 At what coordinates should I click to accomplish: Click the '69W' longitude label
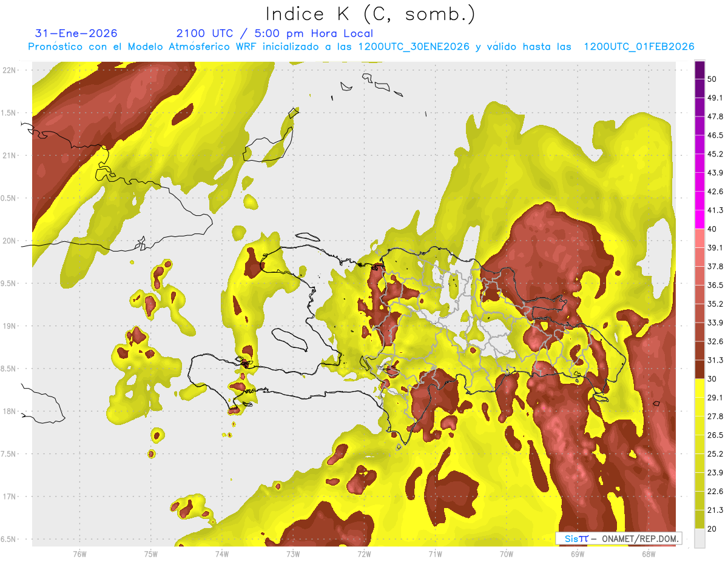click(578, 553)
